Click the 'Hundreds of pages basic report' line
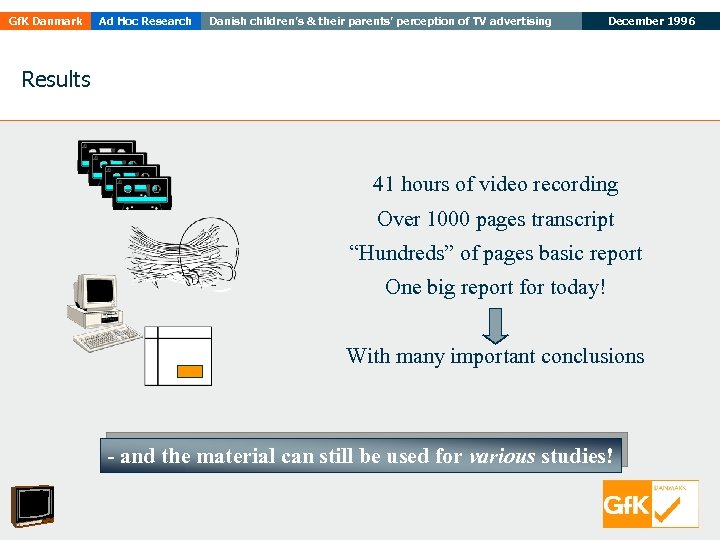 (495, 253)
